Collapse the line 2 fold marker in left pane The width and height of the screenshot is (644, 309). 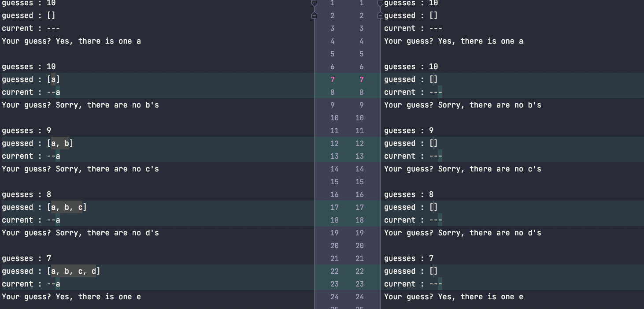314,15
